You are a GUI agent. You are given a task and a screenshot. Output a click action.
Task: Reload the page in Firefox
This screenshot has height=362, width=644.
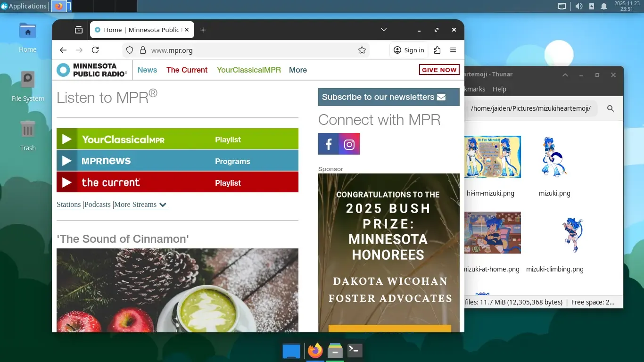coord(95,50)
